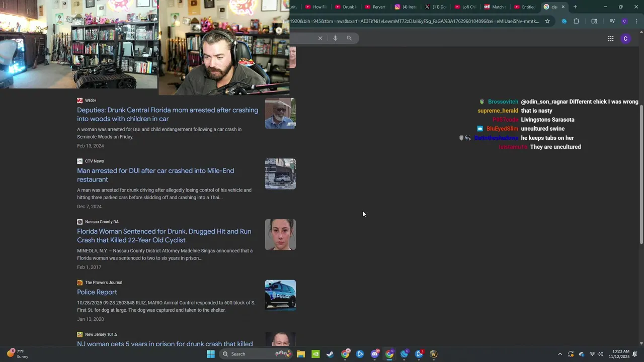Click the 'Feb 1, 2017' date text

(89, 267)
